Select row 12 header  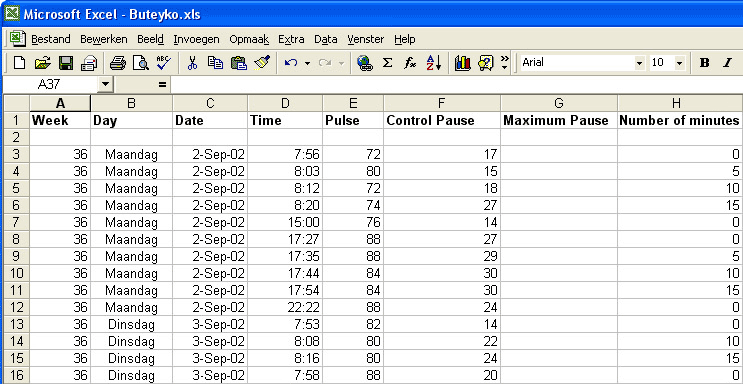click(16, 308)
